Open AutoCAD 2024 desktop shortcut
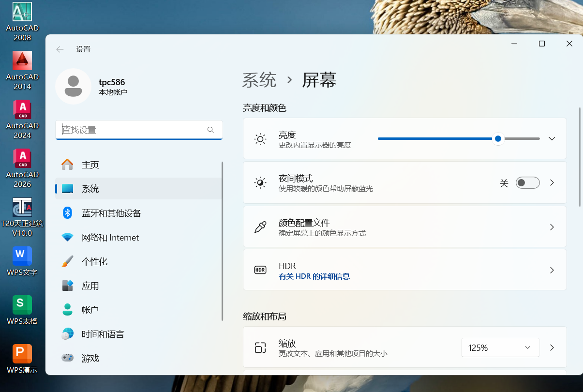This screenshot has width=583, height=392. (x=22, y=120)
